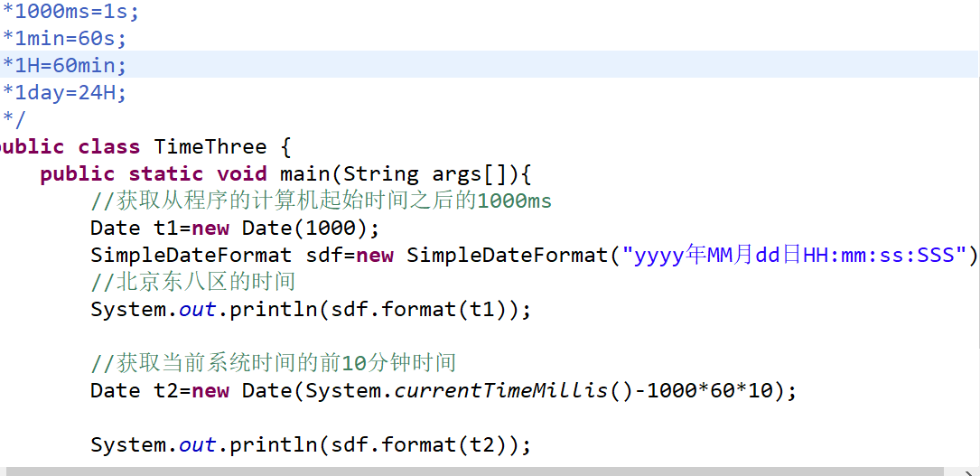Viewport: 980px width, 476px height.
Task: Click the keyword "class" in declaration
Action: pos(108,147)
